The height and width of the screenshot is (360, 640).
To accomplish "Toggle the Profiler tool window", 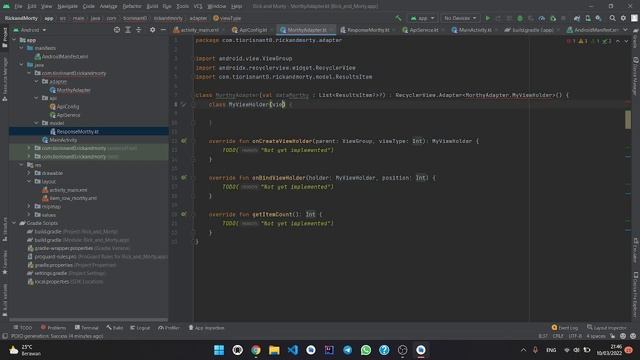I will [x=169, y=327].
